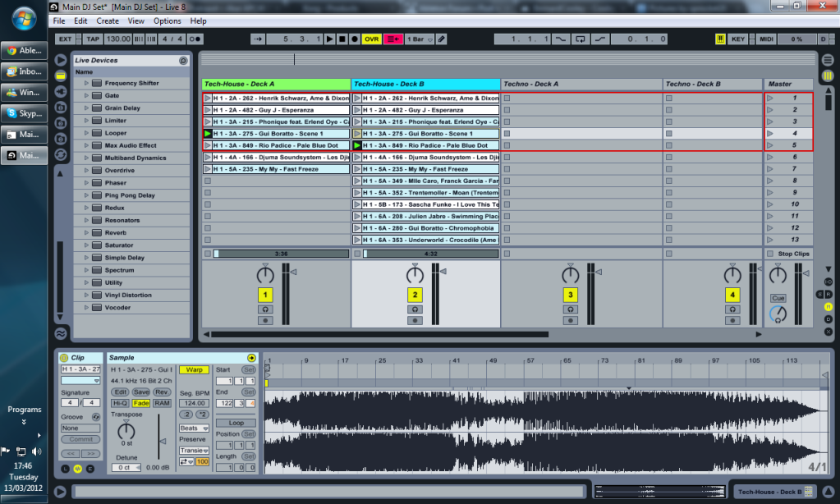Viewport: 840px width, 504px height.
Task: Click the Hot-Swap button in Sample box
Action: pyautogui.click(x=251, y=358)
